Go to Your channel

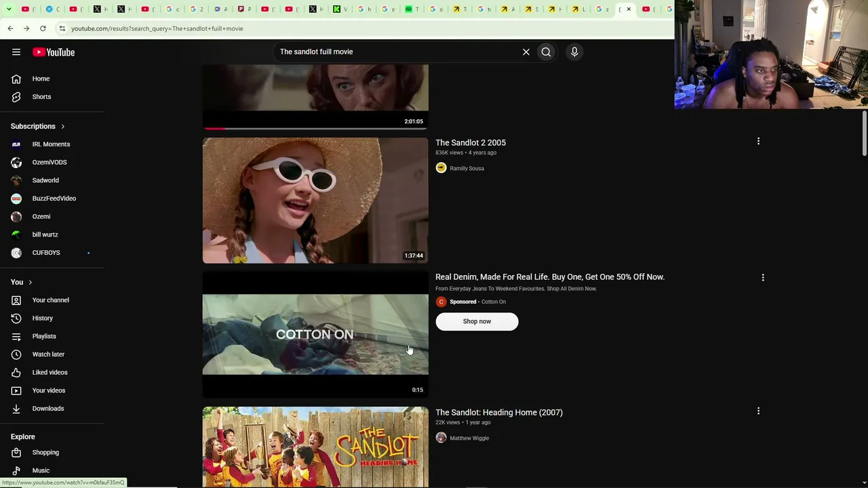click(x=52, y=300)
